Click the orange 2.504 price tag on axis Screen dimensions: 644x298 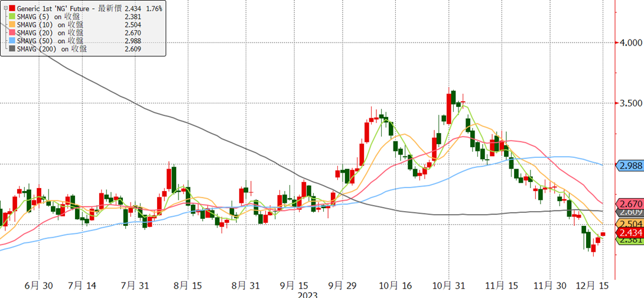630,223
